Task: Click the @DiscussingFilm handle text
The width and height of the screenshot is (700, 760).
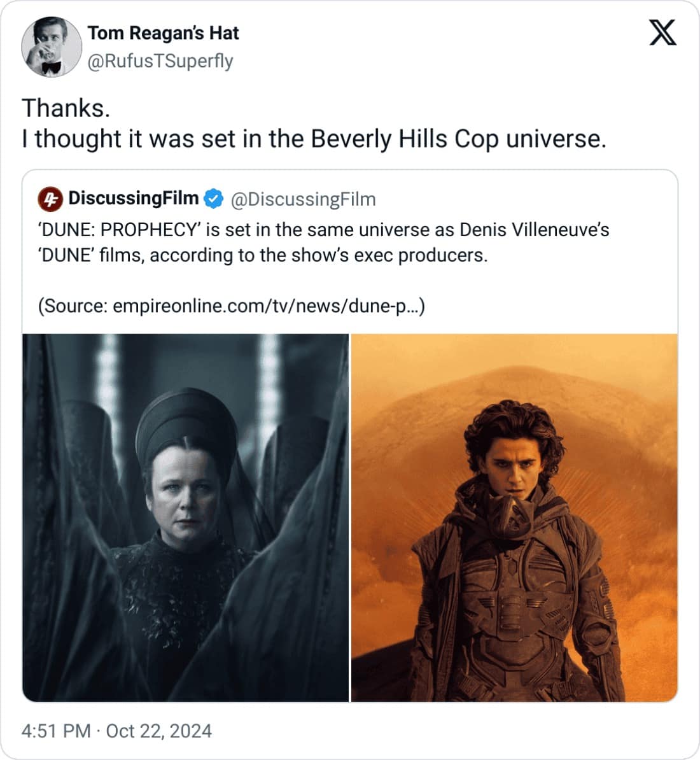Action: pos(304,198)
